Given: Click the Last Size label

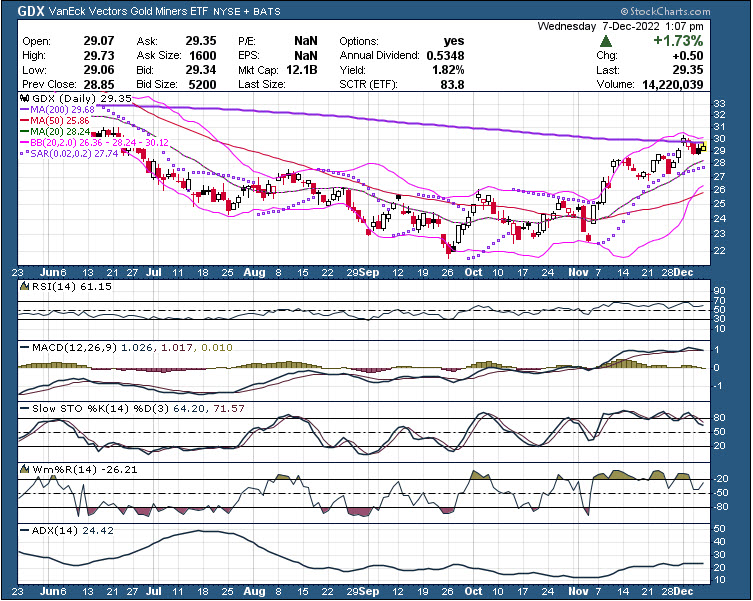Looking at the screenshot, I should click(x=261, y=85).
